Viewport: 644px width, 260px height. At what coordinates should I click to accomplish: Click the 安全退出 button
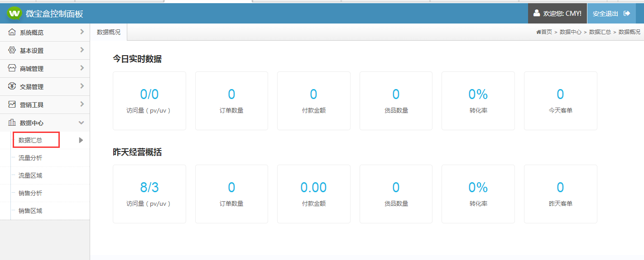(611, 14)
